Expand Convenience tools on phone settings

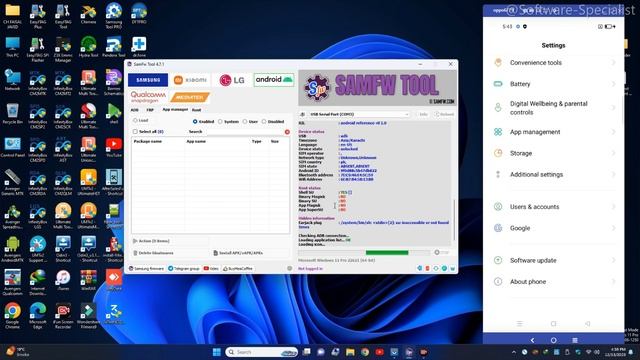tap(553, 62)
